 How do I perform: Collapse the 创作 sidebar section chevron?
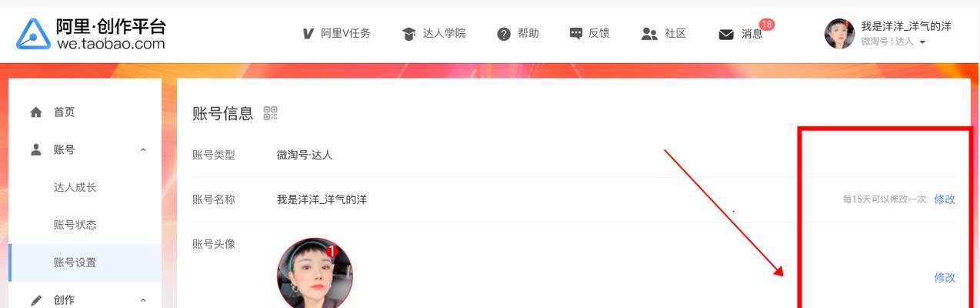tap(143, 300)
